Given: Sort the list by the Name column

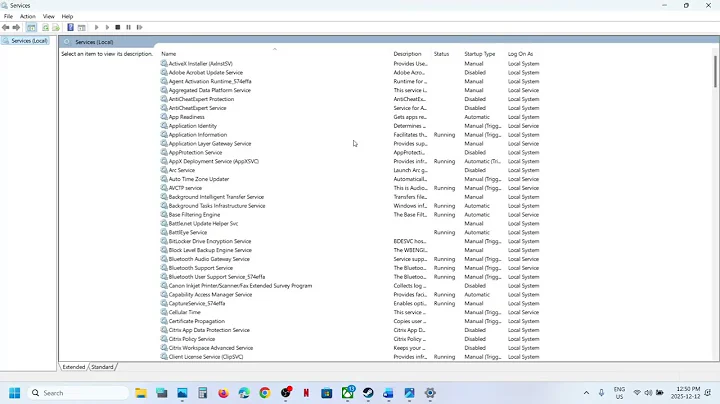Looking at the screenshot, I should (169, 54).
